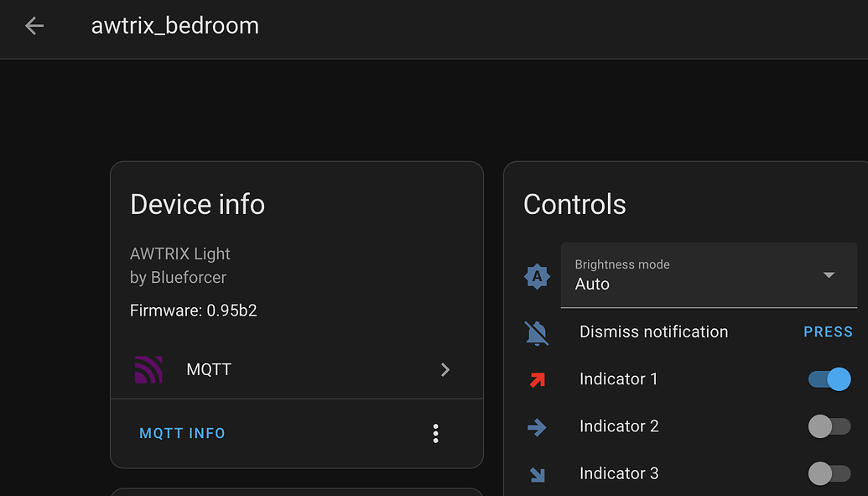Click the blue Indicator 2 arrow icon
Viewport: 868px width, 496px height.
[x=536, y=426]
